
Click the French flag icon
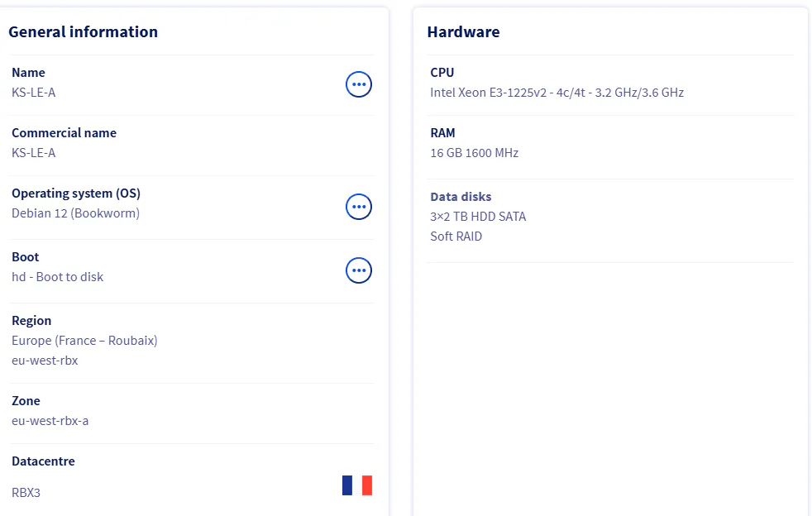click(x=357, y=485)
